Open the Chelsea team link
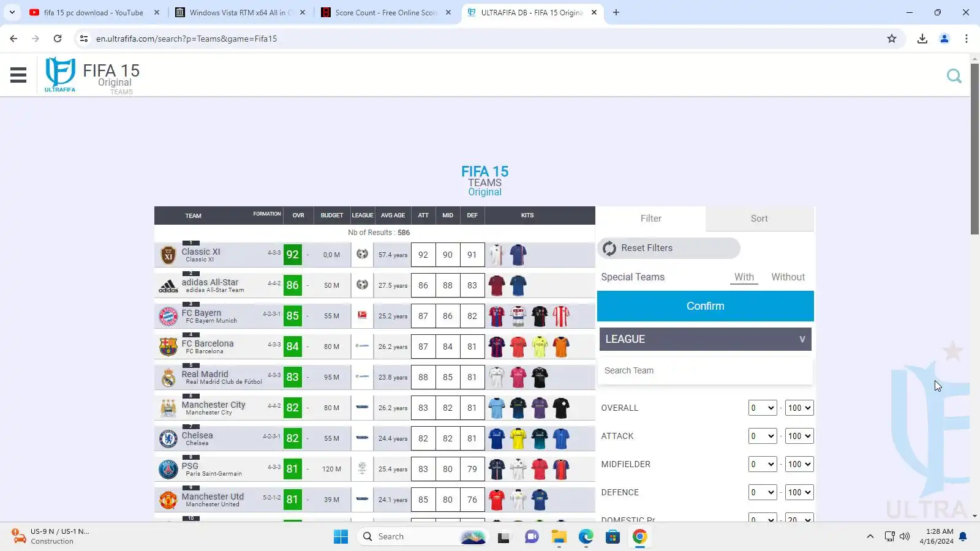Image resolution: width=980 pixels, height=551 pixels. (197, 435)
